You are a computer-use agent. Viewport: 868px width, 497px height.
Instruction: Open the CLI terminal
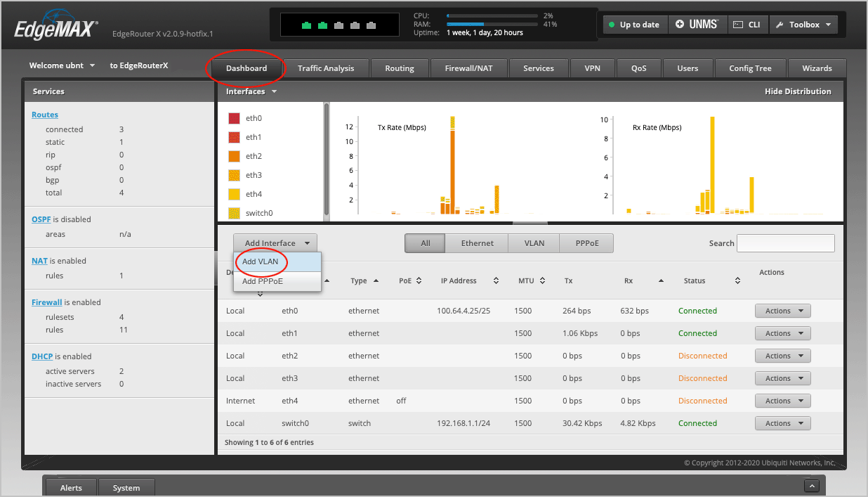click(747, 25)
